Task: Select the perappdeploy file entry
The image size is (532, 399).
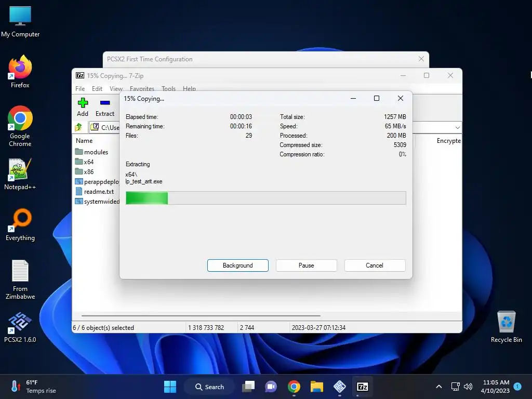Action: click(97, 181)
